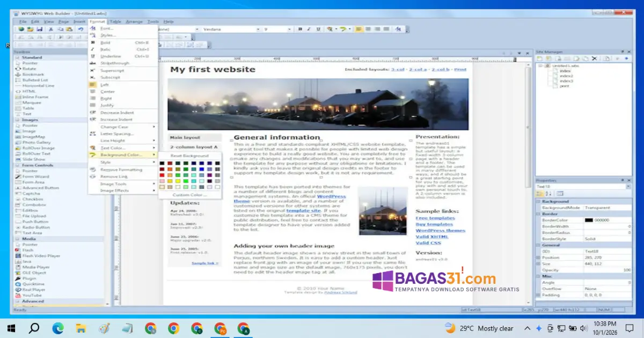Select the Table tool in the Toolbox
The height and width of the screenshot is (338, 644).
[x=28, y=108]
